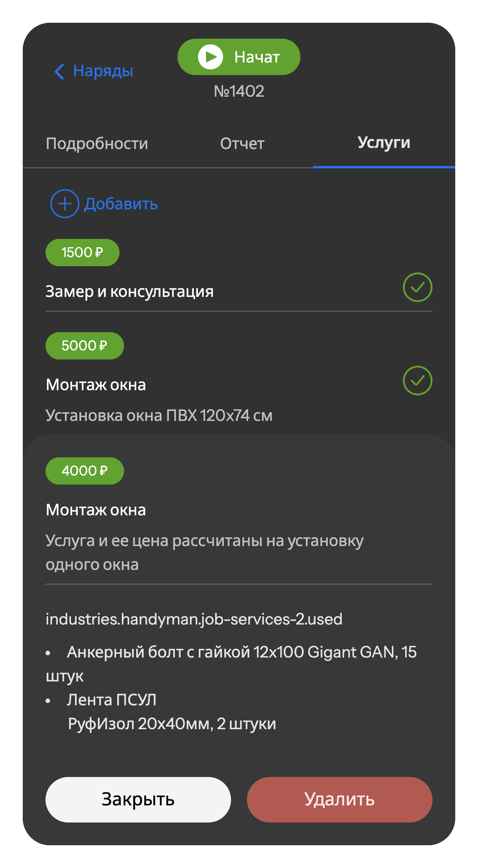This screenshot has height=868, width=478.
Task: Click the 5000 ₽ price badge
Action: (x=85, y=346)
